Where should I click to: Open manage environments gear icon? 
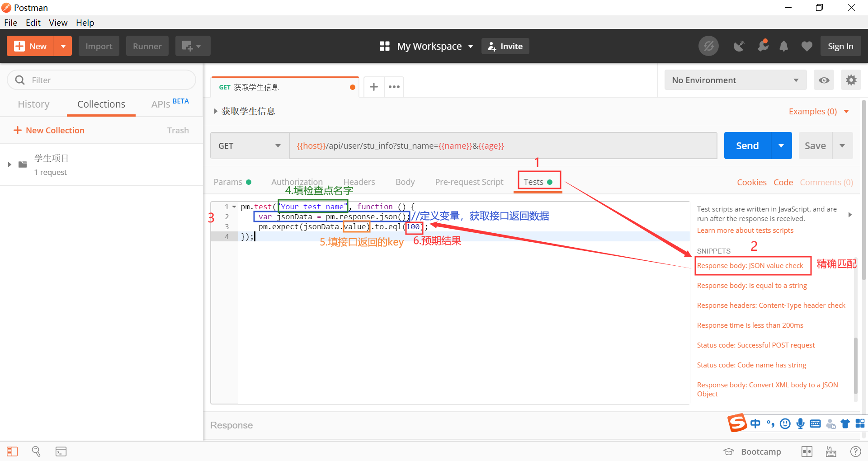point(851,80)
